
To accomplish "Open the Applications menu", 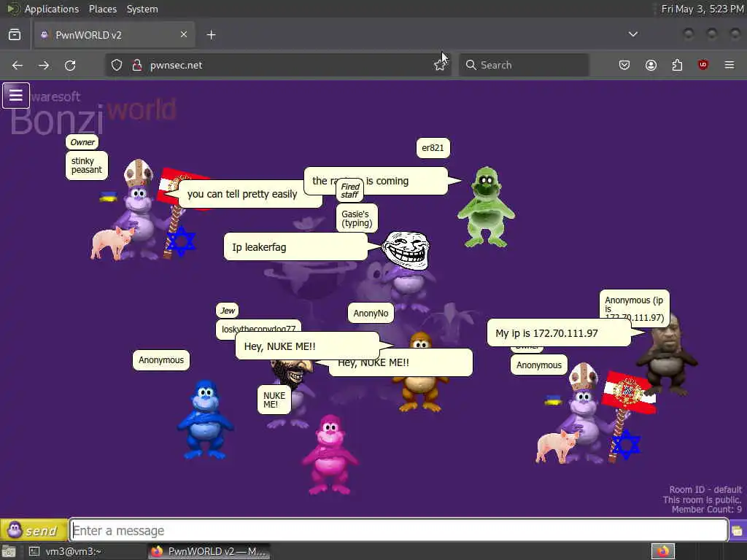I will [52, 9].
